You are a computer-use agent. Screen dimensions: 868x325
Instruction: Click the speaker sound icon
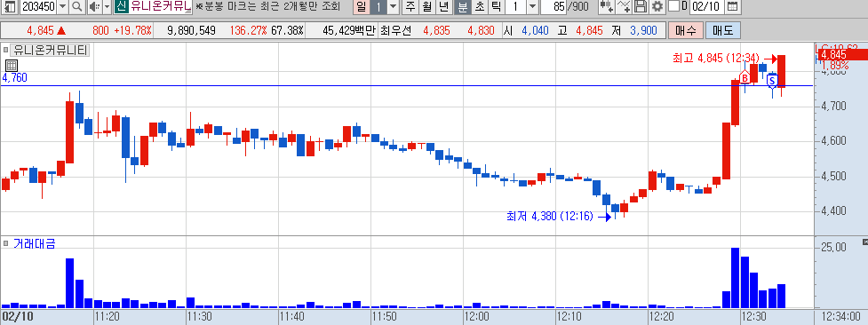click(x=93, y=6)
